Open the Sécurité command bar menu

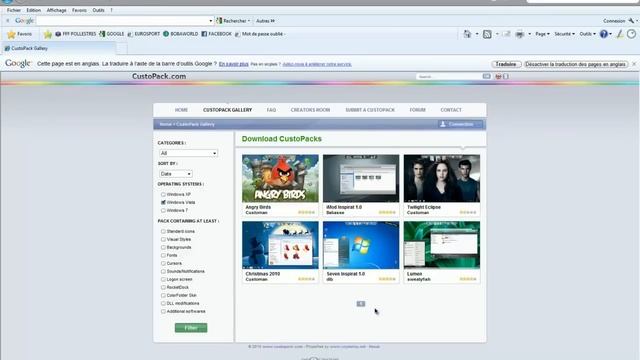click(564, 34)
